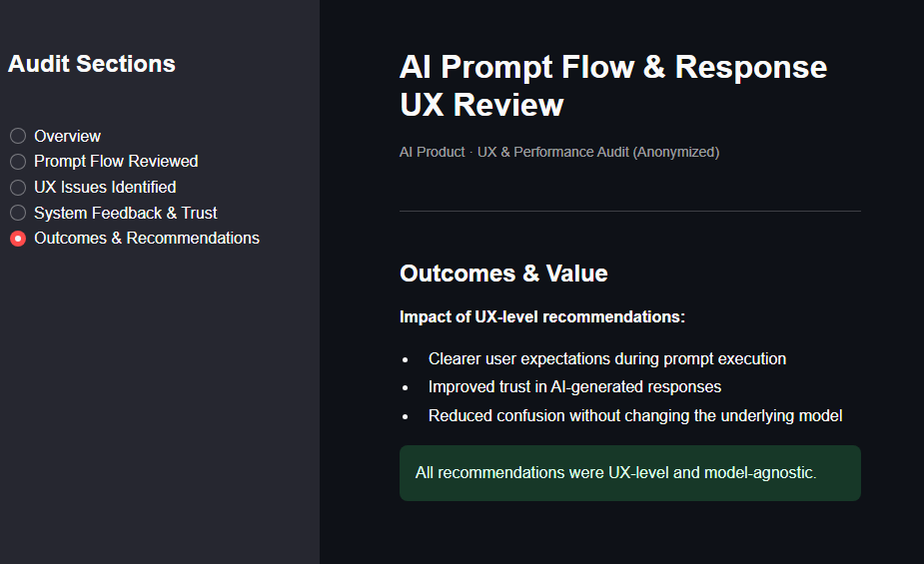
Task: Choose the UX Issues Identified radio circle
Action: click(x=18, y=188)
